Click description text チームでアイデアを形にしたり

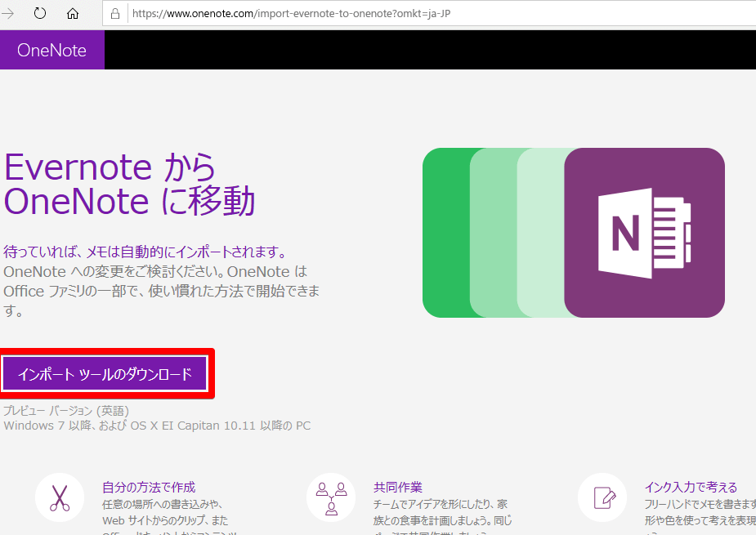443,519
